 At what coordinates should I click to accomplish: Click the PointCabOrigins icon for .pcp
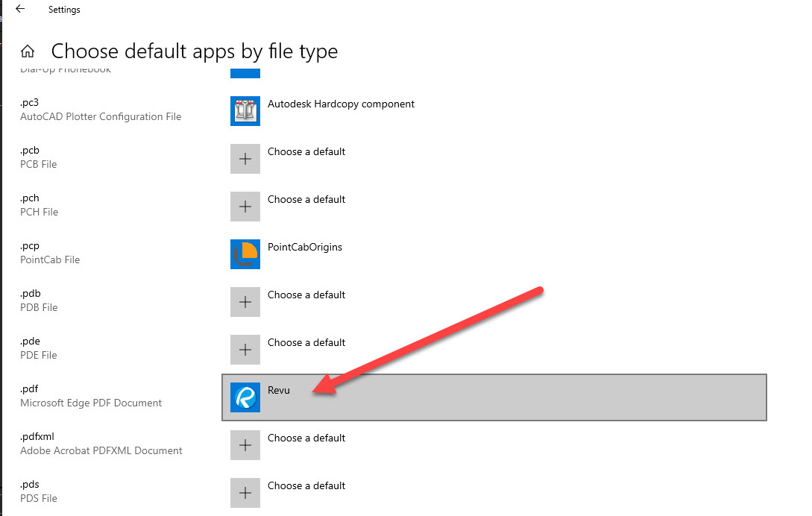pos(245,254)
